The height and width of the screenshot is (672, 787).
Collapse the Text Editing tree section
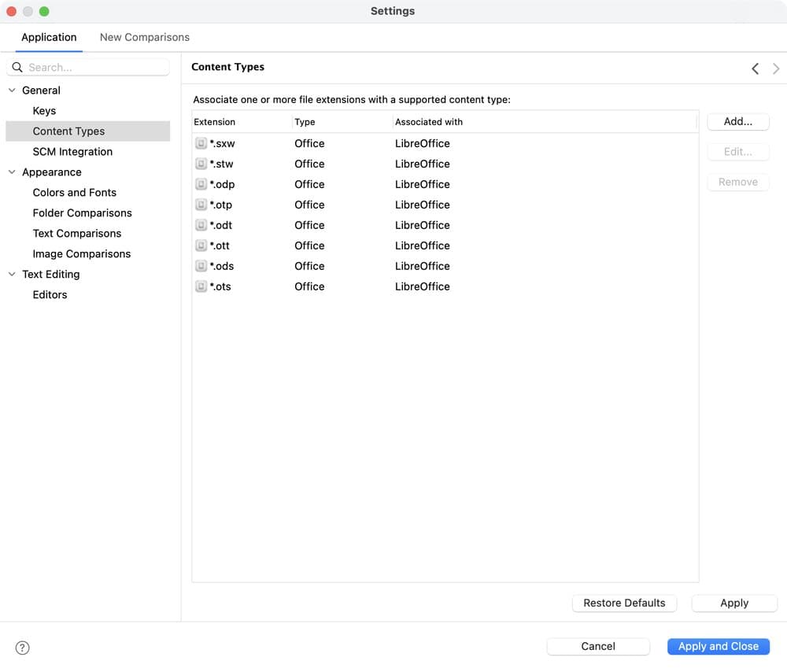click(12, 275)
